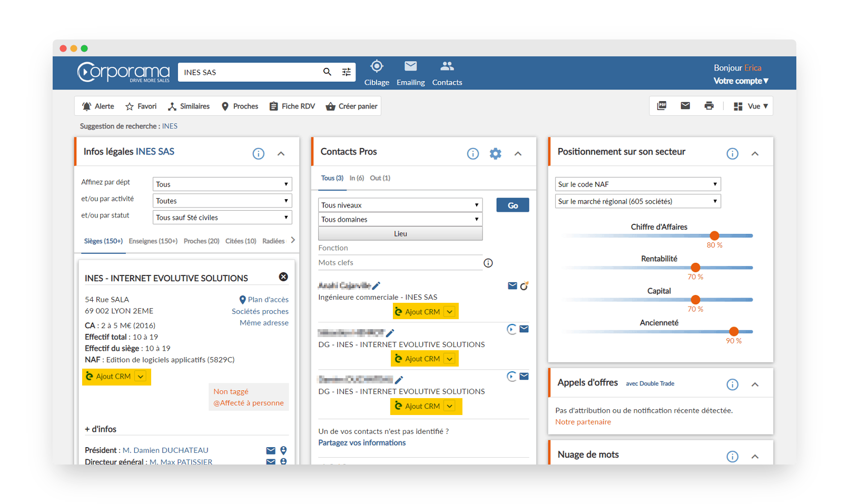Switch to Proches (20) tab
The height and width of the screenshot is (504, 849).
point(201,241)
